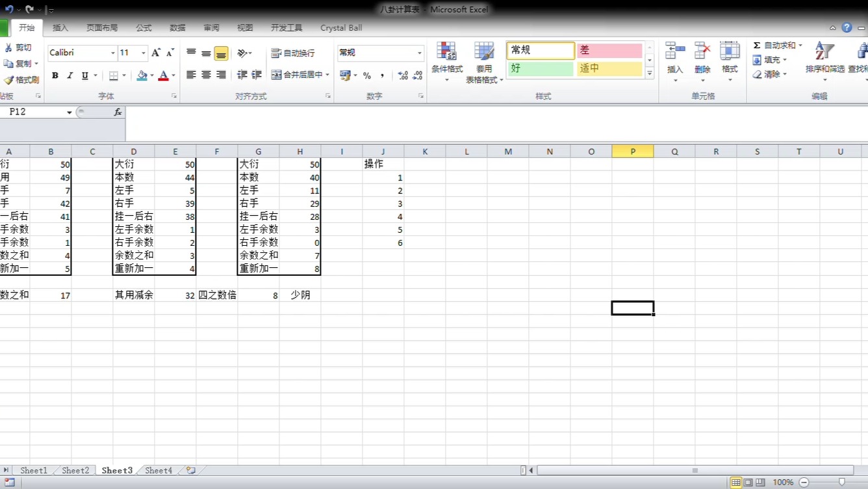Apply percent style format

coord(367,75)
